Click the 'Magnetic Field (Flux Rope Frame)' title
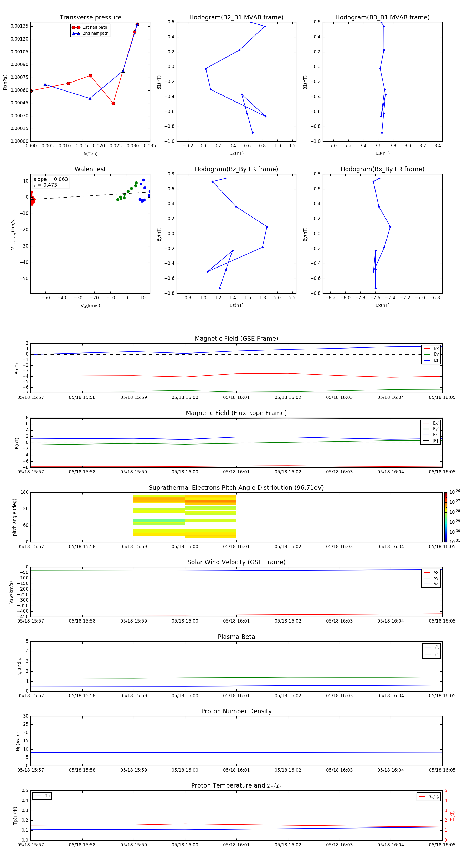The width and height of the screenshot is (473, 868). tap(236, 413)
